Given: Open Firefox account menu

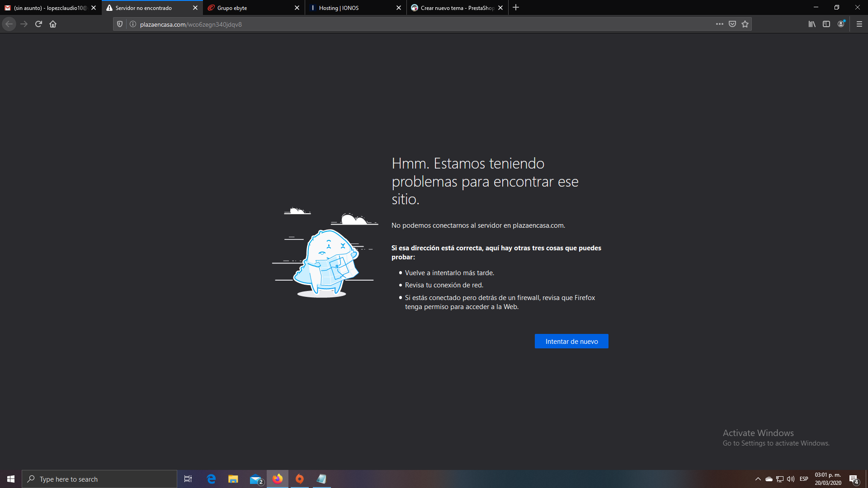Looking at the screenshot, I should (841, 24).
